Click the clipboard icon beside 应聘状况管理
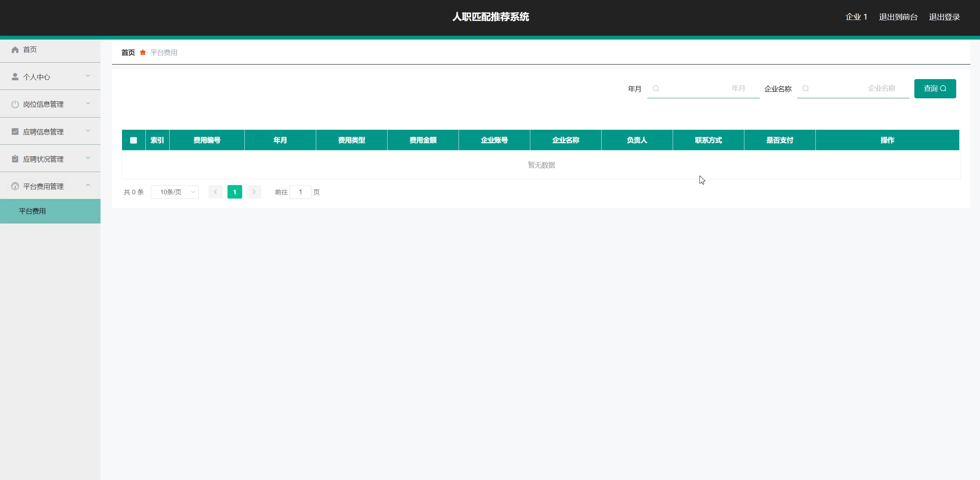Viewport: 980px width, 480px height. tap(15, 159)
